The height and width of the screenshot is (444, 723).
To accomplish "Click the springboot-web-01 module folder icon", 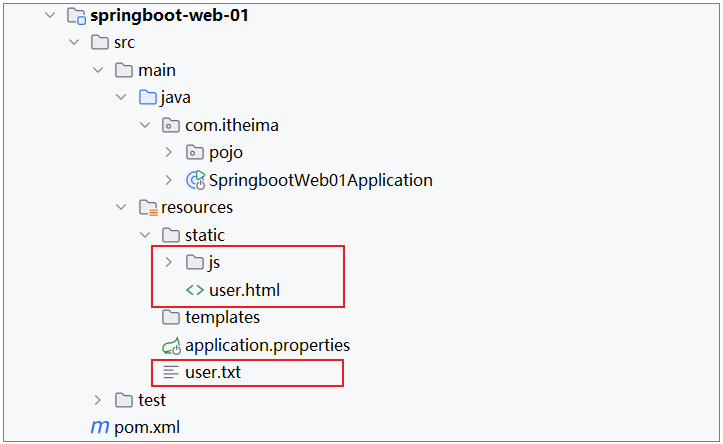I will [75, 16].
